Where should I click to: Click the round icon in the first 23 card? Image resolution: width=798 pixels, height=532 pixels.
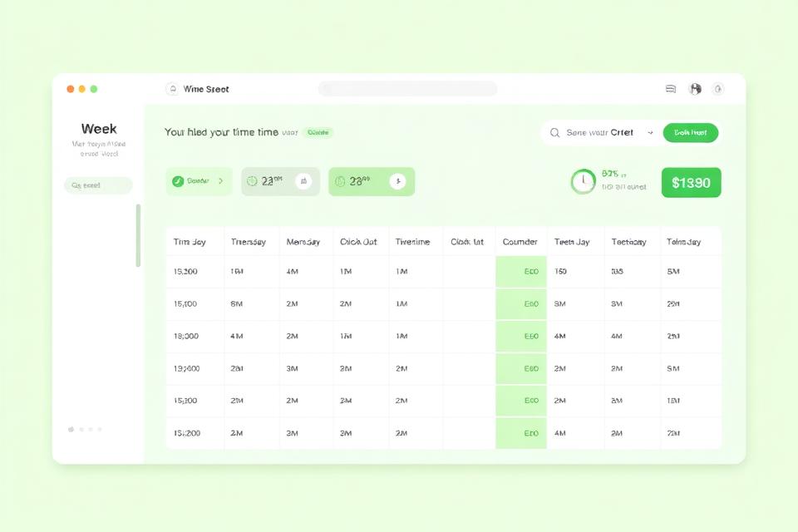pos(303,180)
